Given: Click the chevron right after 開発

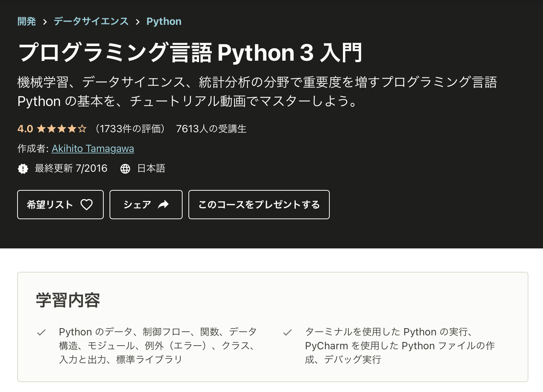Looking at the screenshot, I should [x=45, y=22].
